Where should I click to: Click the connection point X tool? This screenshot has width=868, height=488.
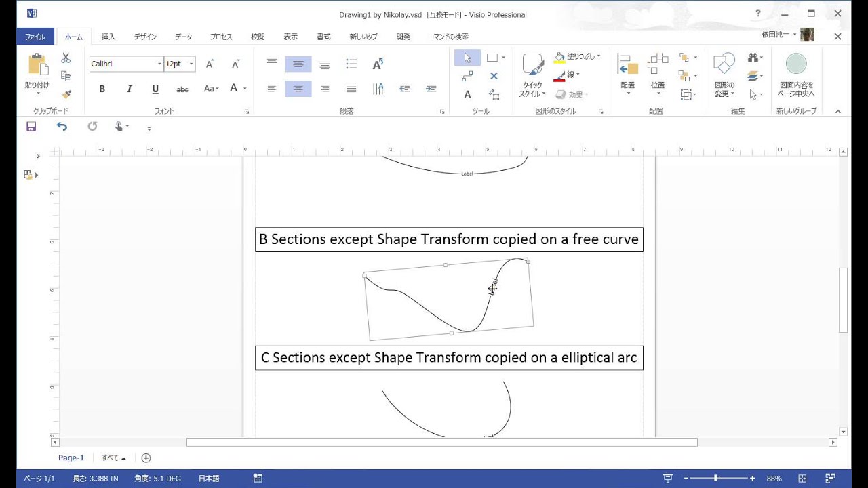click(x=494, y=77)
